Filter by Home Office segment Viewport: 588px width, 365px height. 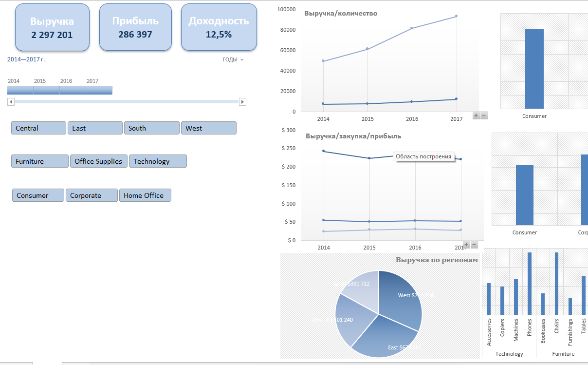coord(145,195)
